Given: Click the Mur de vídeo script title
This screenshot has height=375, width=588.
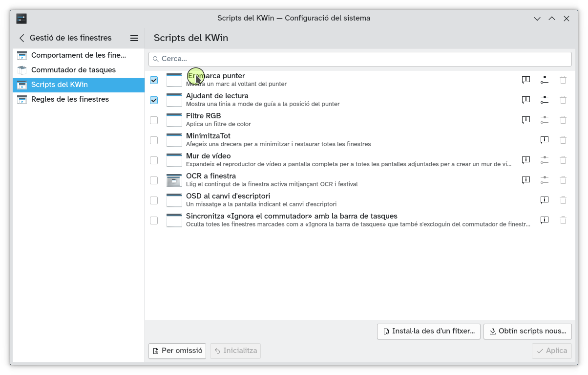Looking at the screenshot, I should [x=209, y=156].
